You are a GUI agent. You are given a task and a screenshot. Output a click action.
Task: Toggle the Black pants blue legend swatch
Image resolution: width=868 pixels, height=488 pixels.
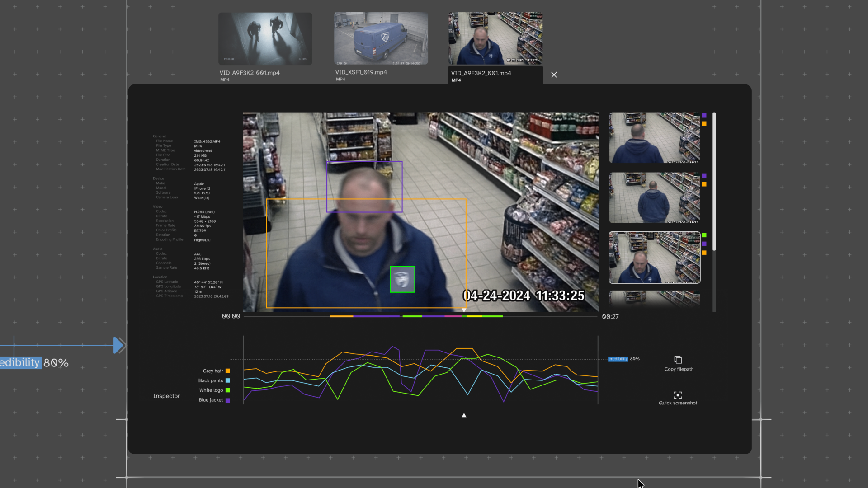(x=228, y=380)
